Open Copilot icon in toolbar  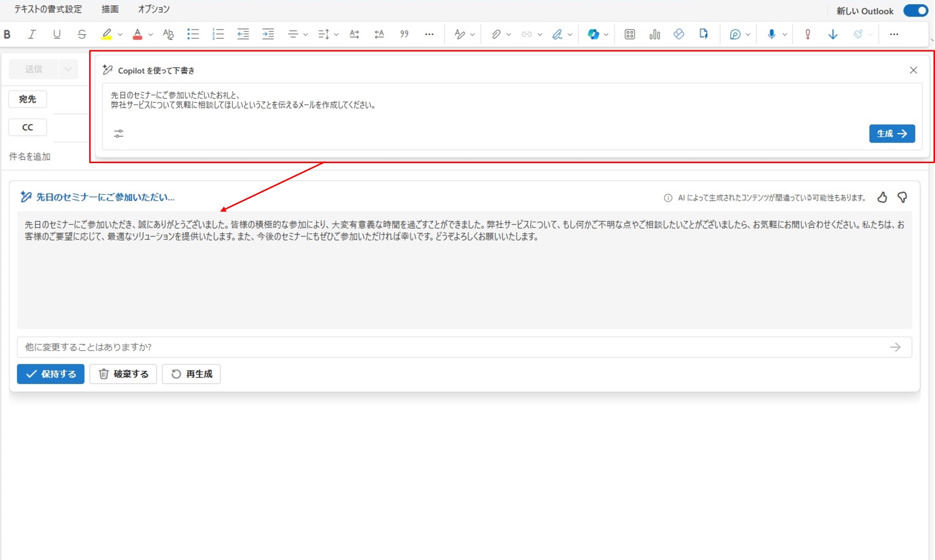point(593,34)
